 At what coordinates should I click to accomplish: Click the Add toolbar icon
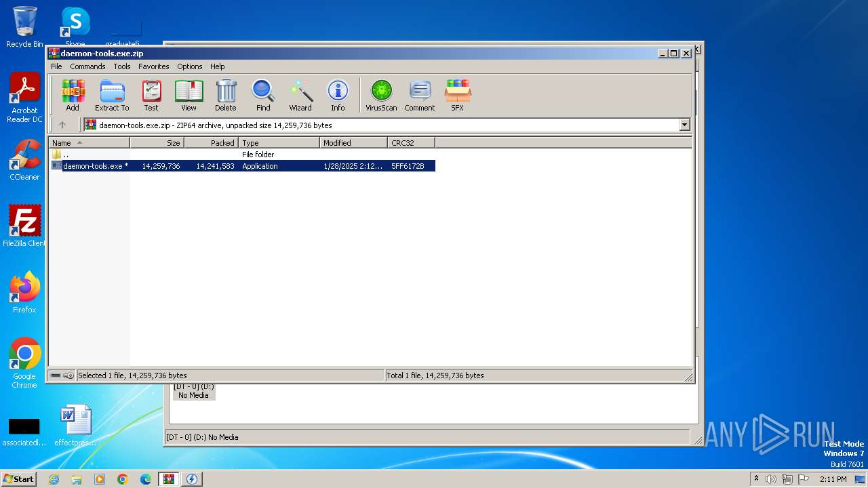(x=73, y=95)
